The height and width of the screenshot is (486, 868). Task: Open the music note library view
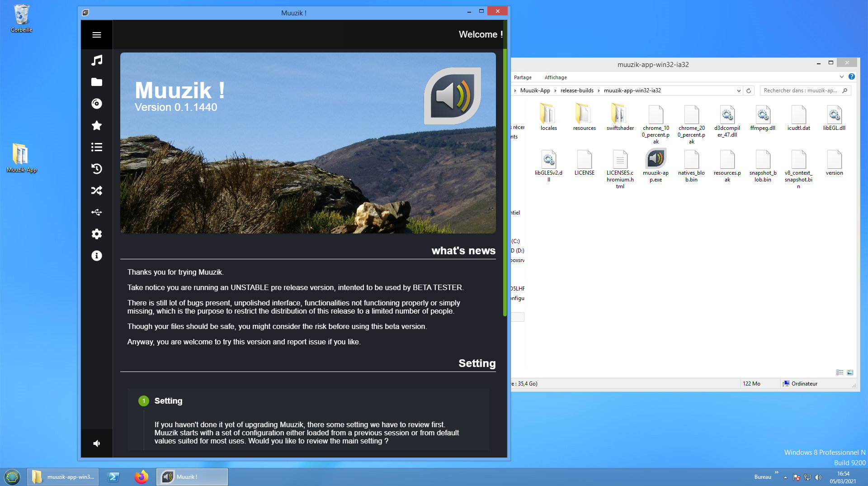(x=96, y=60)
